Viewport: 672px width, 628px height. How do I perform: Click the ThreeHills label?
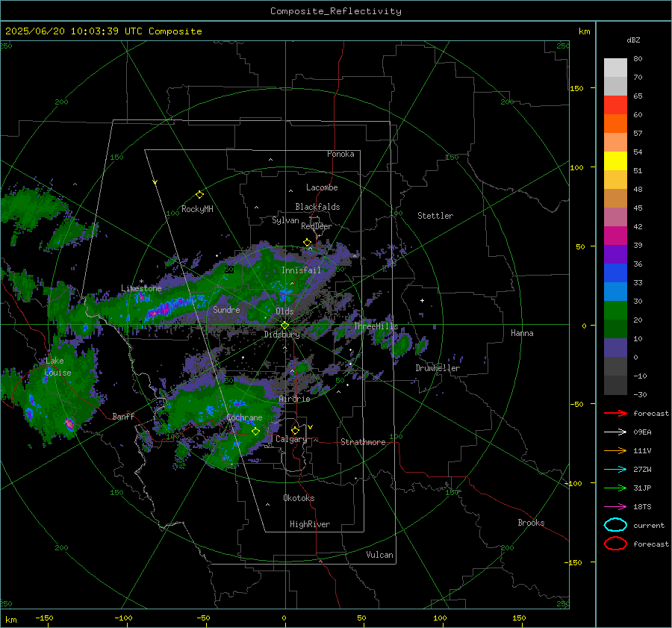[376, 326]
